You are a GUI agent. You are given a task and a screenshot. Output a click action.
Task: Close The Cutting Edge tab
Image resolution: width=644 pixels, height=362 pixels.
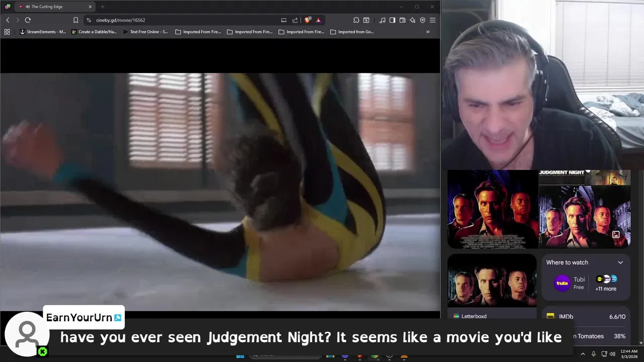pyautogui.click(x=90, y=7)
